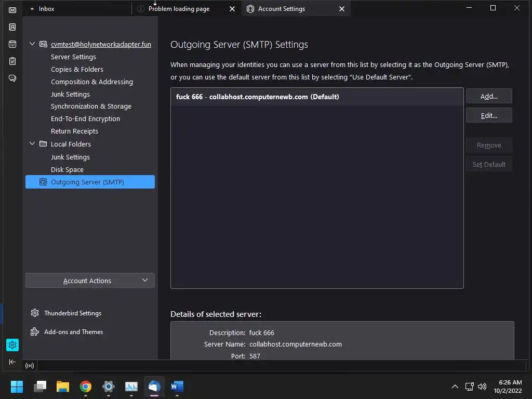Click the Add... server button

[x=489, y=96]
